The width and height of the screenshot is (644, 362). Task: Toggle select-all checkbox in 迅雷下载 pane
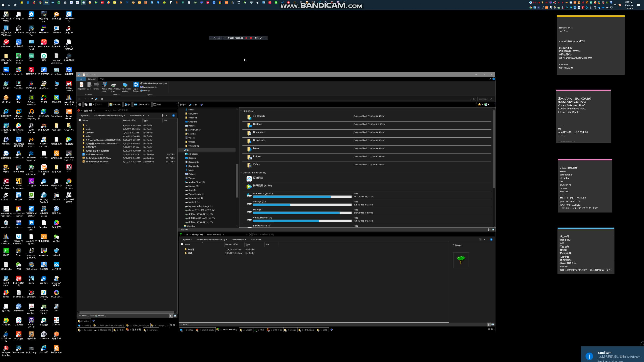[80, 120]
